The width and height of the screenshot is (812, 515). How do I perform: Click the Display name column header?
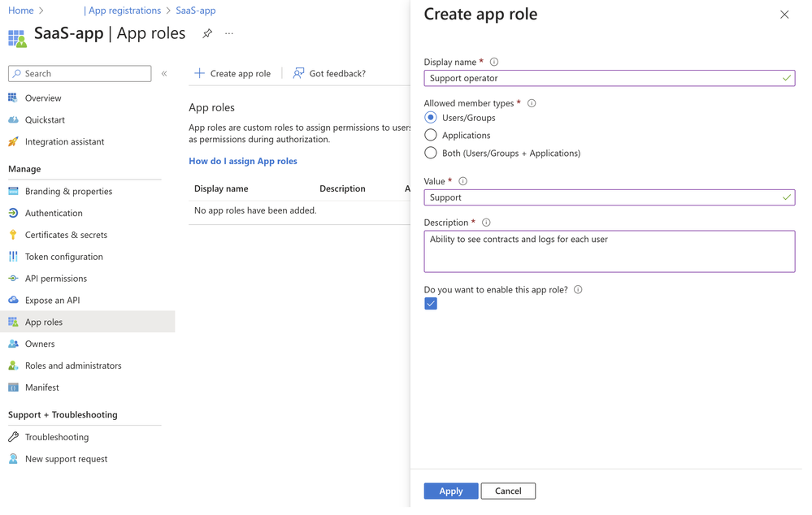coord(221,188)
